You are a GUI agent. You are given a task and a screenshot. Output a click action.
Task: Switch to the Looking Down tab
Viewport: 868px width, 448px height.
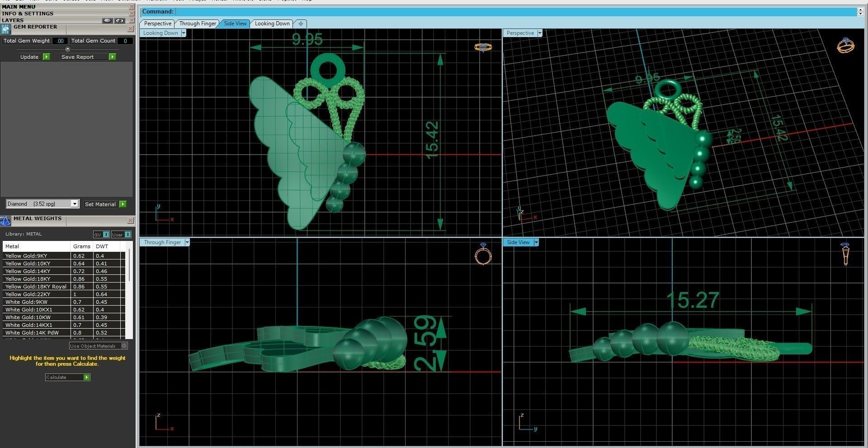click(x=272, y=24)
